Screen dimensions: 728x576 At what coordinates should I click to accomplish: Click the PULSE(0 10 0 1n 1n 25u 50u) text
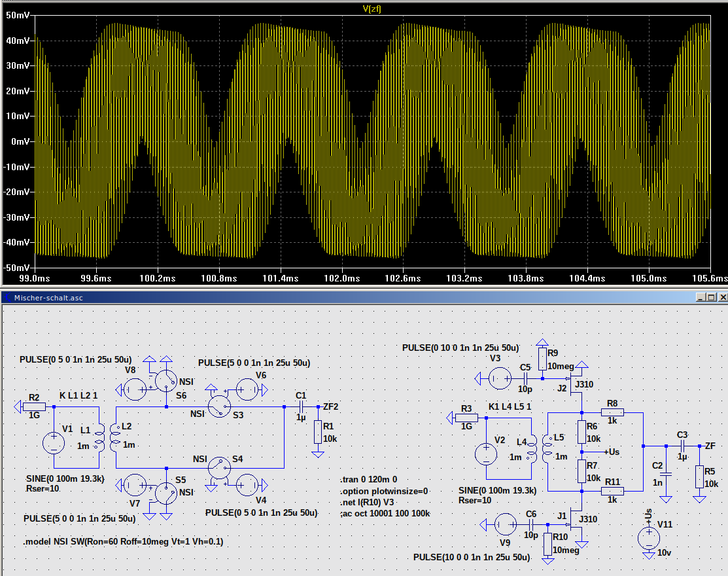point(460,347)
